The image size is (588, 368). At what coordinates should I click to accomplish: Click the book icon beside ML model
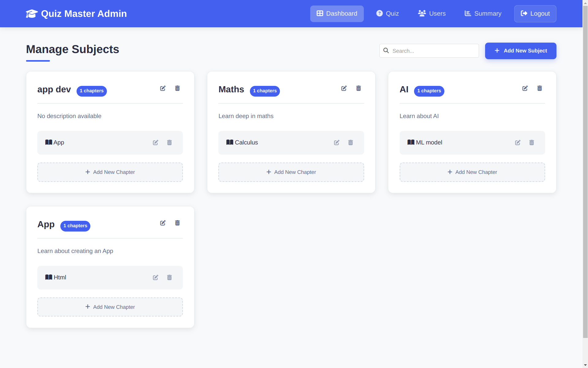411,142
